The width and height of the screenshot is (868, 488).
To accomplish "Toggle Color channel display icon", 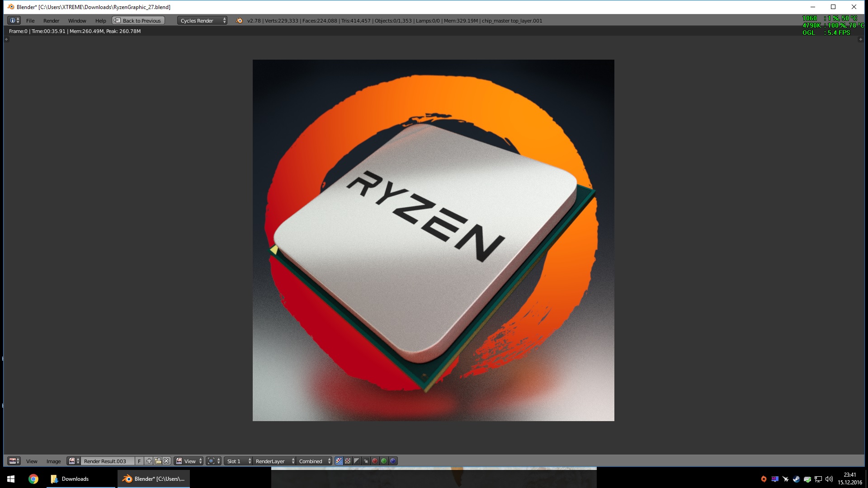I will (x=348, y=461).
